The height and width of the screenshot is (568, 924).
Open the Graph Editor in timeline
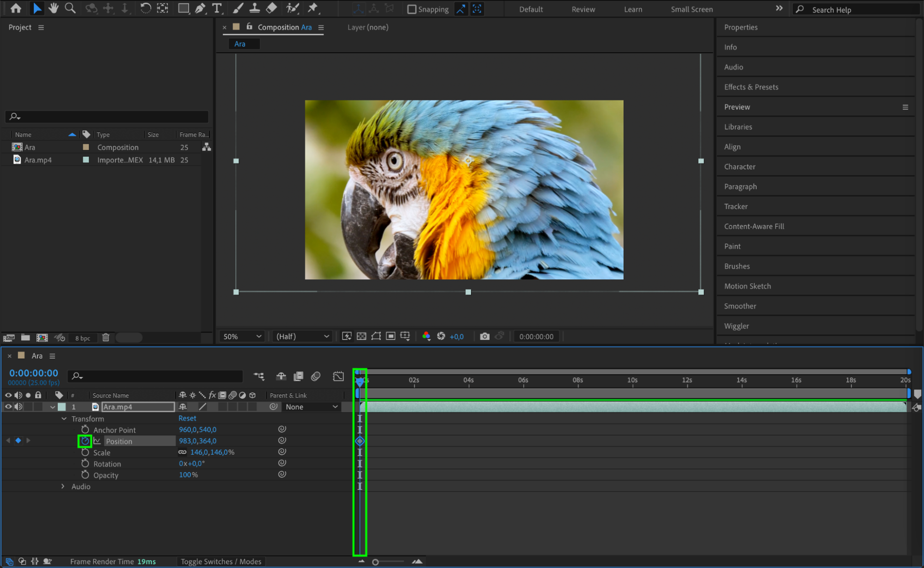(x=338, y=376)
